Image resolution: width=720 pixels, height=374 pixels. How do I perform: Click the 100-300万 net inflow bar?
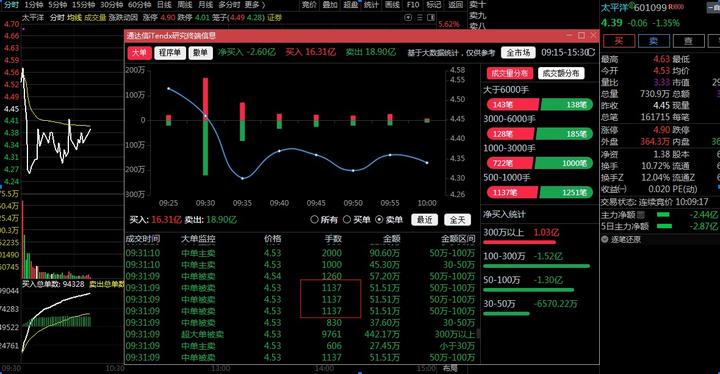tap(536, 266)
